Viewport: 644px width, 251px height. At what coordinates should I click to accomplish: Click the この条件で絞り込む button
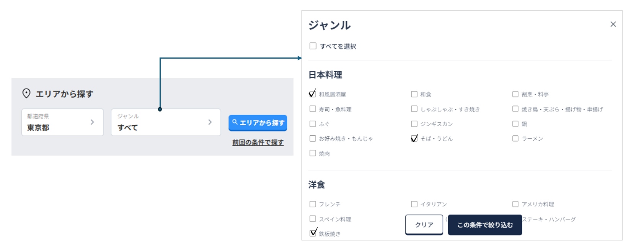point(485,225)
